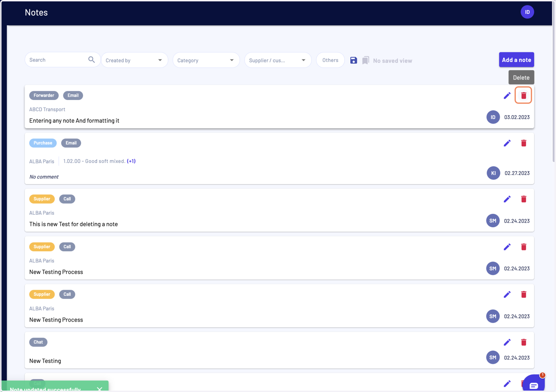Click the Notes page title

point(36,12)
